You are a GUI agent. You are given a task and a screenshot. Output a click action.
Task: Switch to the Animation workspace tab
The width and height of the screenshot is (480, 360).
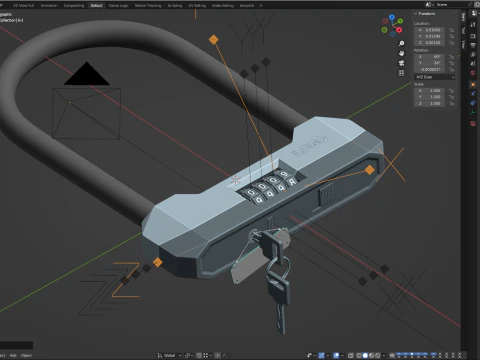pos(49,5)
